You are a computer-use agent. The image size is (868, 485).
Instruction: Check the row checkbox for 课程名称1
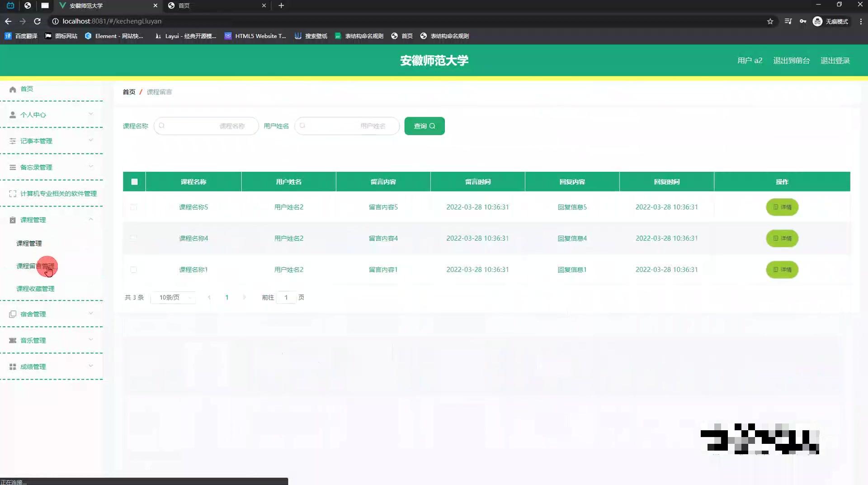(133, 270)
